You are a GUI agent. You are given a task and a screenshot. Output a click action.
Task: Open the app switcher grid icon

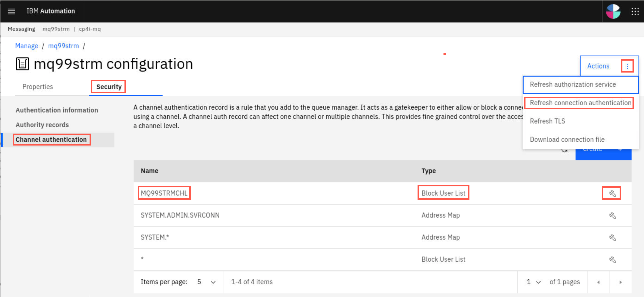tap(635, 11)
